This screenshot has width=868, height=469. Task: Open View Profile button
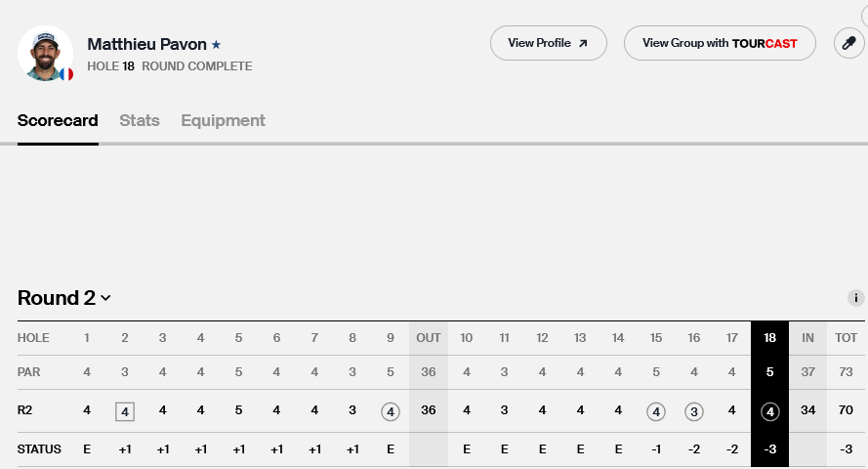tap(548, 43)
